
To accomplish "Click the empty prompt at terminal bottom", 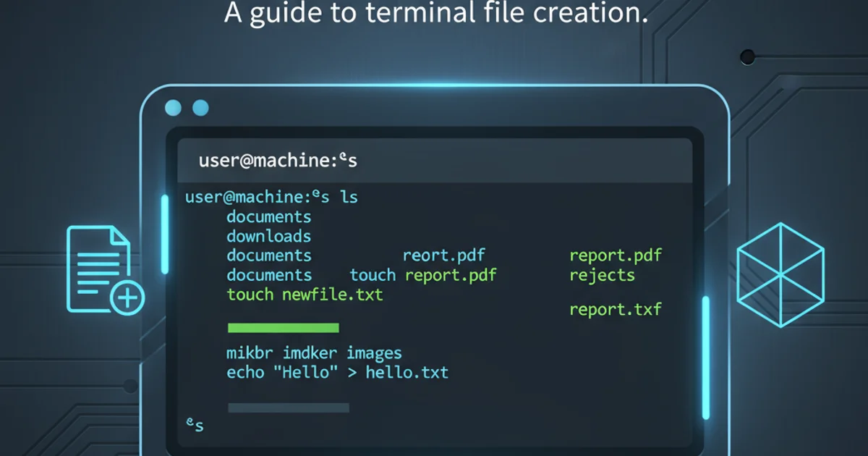I will [x=195, y=425].
